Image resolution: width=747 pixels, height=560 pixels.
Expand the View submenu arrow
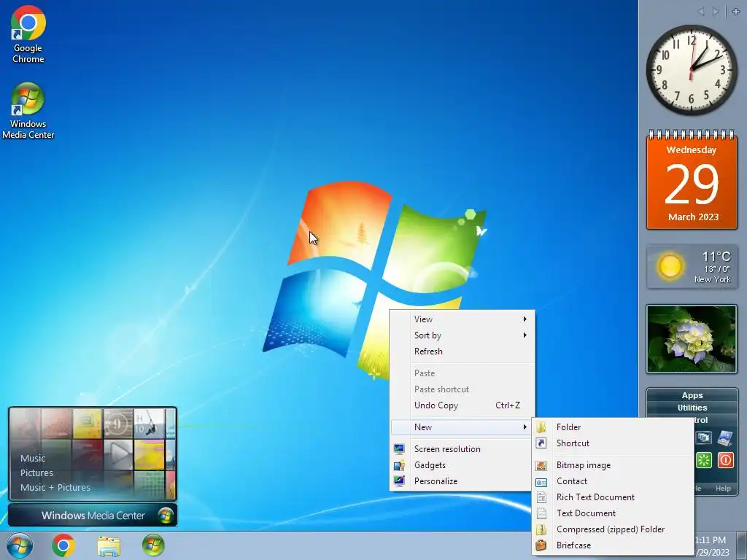[x=525, y=319]
